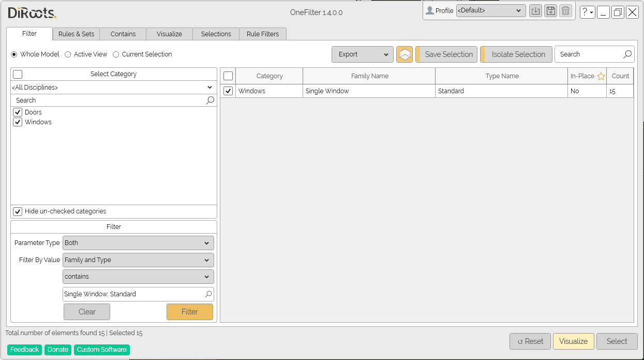Open the Parameter Type dropdown set to Both
The height and width of the screenshot is (360, 644).
(x=138, y=242)
